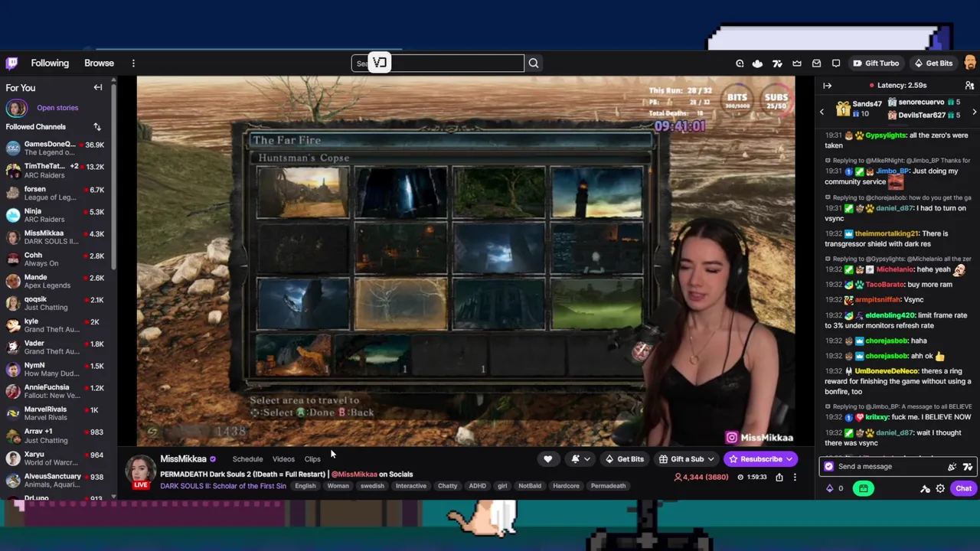Open the Browse tab

point(99,64)
